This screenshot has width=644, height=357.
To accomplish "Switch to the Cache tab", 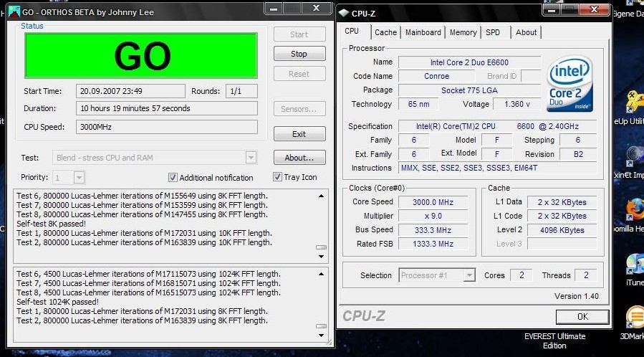I will 385,32.
